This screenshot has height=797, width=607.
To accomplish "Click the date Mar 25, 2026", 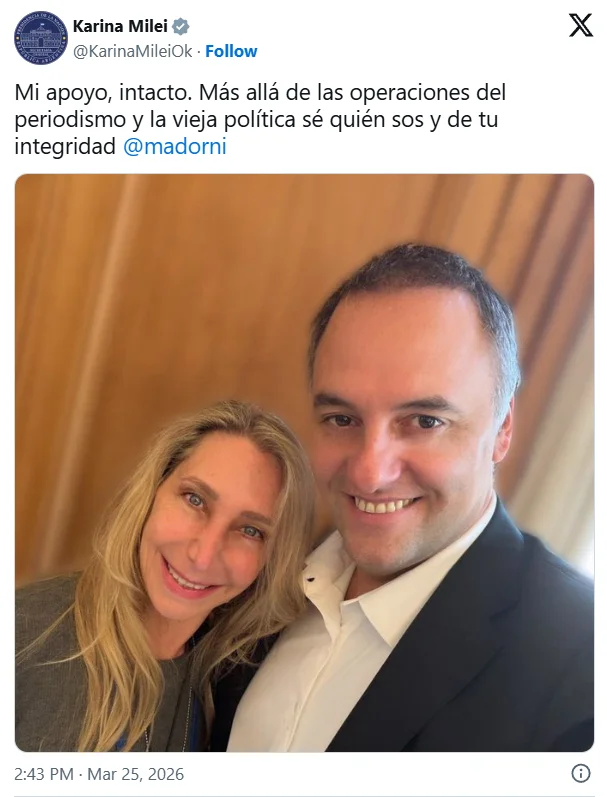I will point(136,774).
